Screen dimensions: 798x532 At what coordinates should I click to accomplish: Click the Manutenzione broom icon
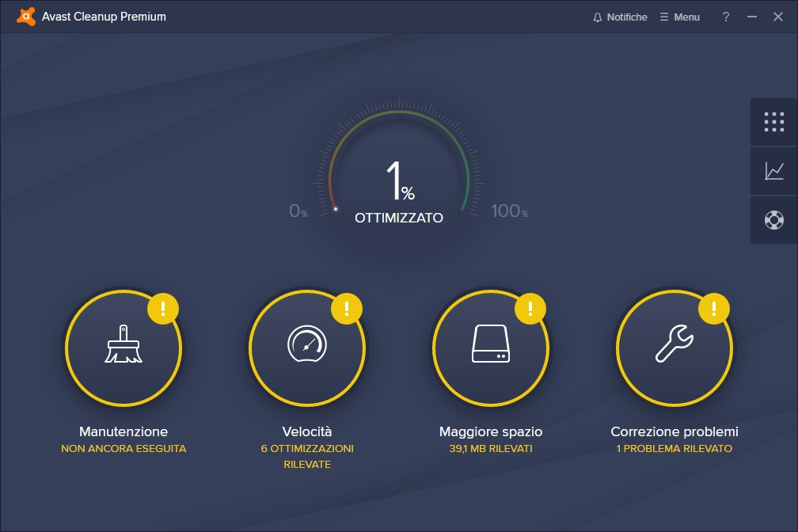click(123, 344)
